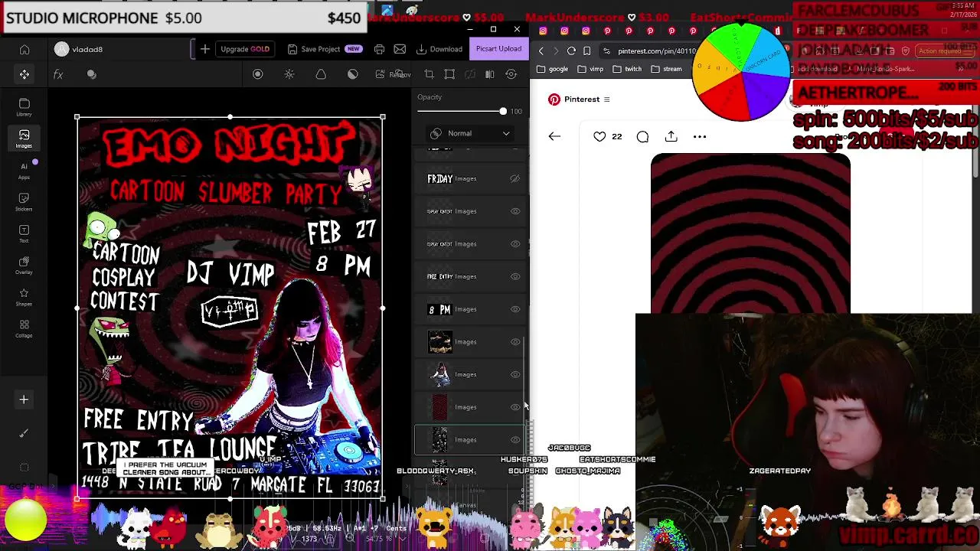
Task: Switch to the Images panel
Action: click(24, 139)
